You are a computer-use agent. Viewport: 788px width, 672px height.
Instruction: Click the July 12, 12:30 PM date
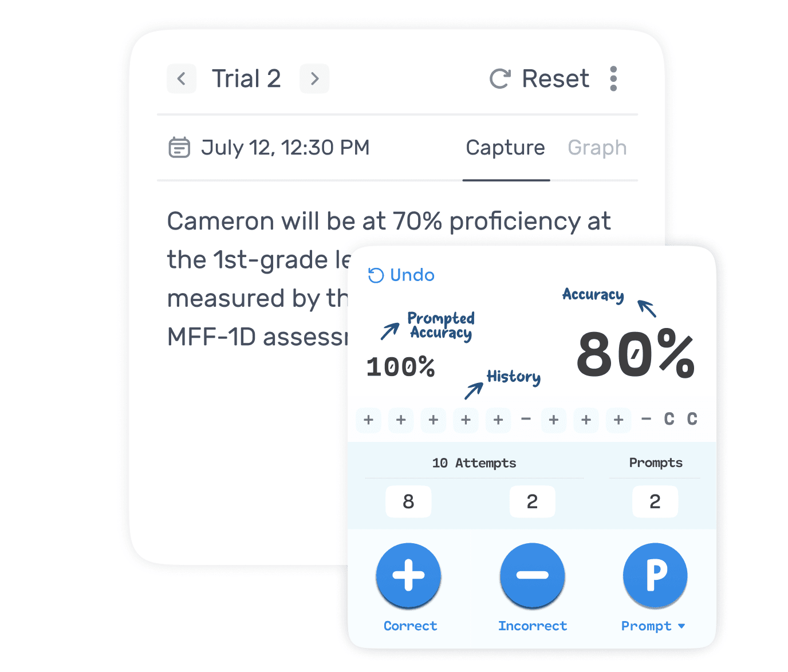[x=285, y=148]
